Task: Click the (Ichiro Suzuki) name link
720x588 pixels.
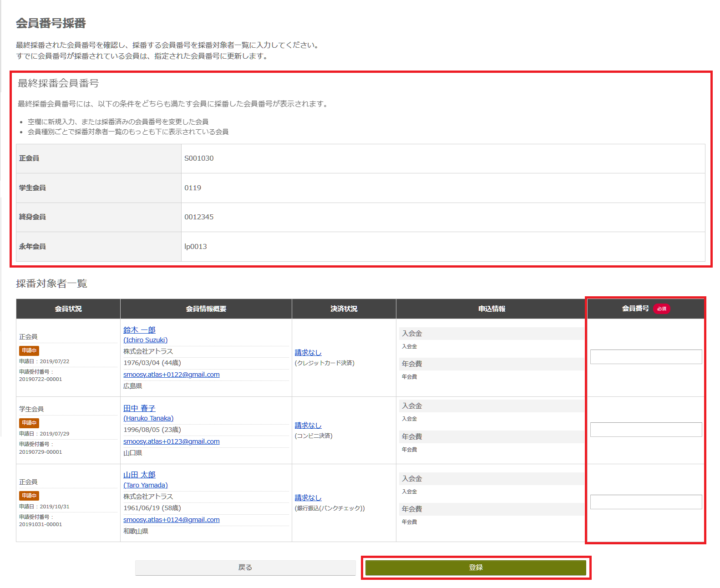Action: (x=145, y=340)
